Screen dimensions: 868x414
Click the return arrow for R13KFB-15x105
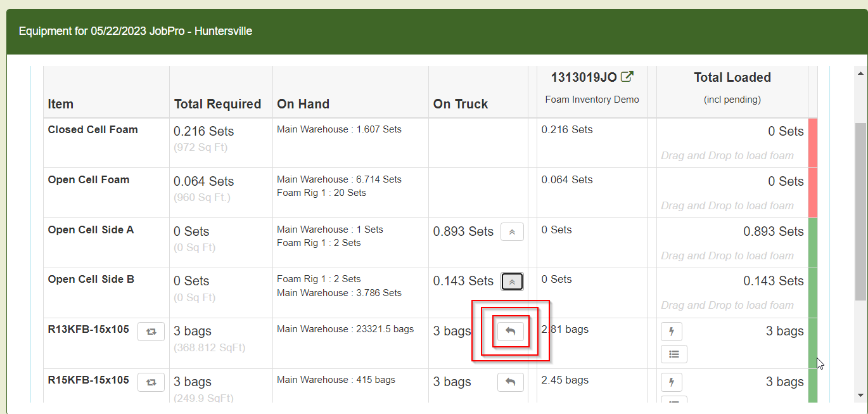click(510, 332)
